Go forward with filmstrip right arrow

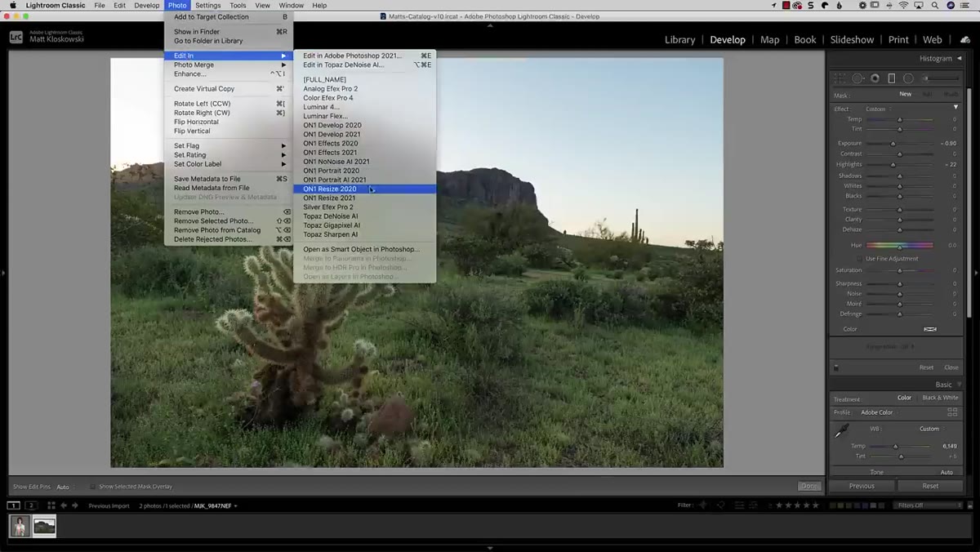click(75, 505)
